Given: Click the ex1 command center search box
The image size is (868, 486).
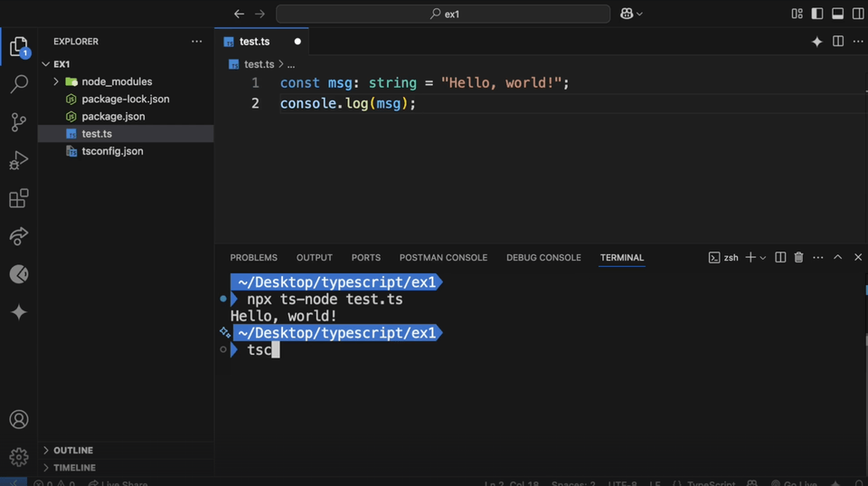Looking at the screenshot, I should (x=443, y=14).
